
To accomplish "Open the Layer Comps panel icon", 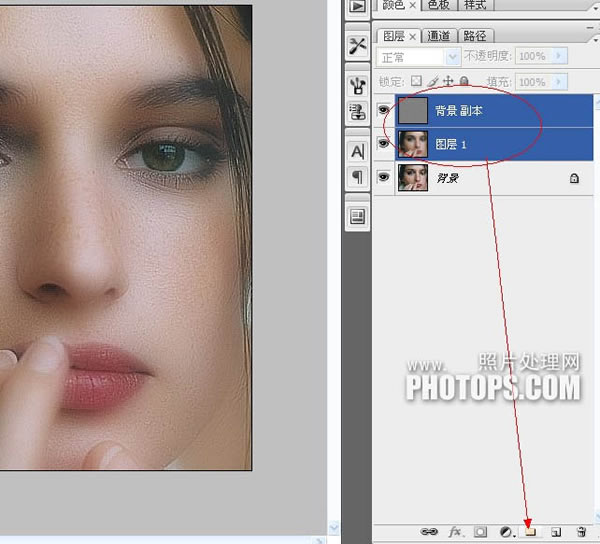I will pyautogui.click(x=357, y=217).
